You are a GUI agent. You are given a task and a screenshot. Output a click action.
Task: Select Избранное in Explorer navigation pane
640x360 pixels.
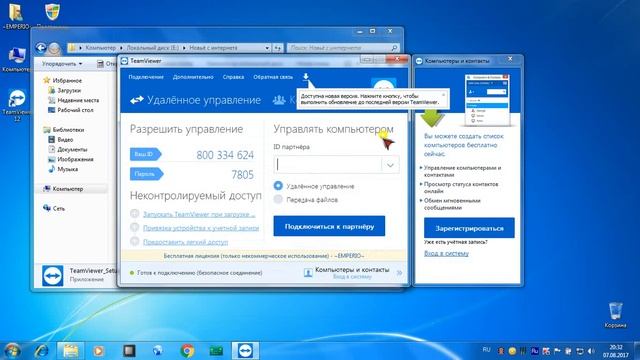tap(67, 80)
